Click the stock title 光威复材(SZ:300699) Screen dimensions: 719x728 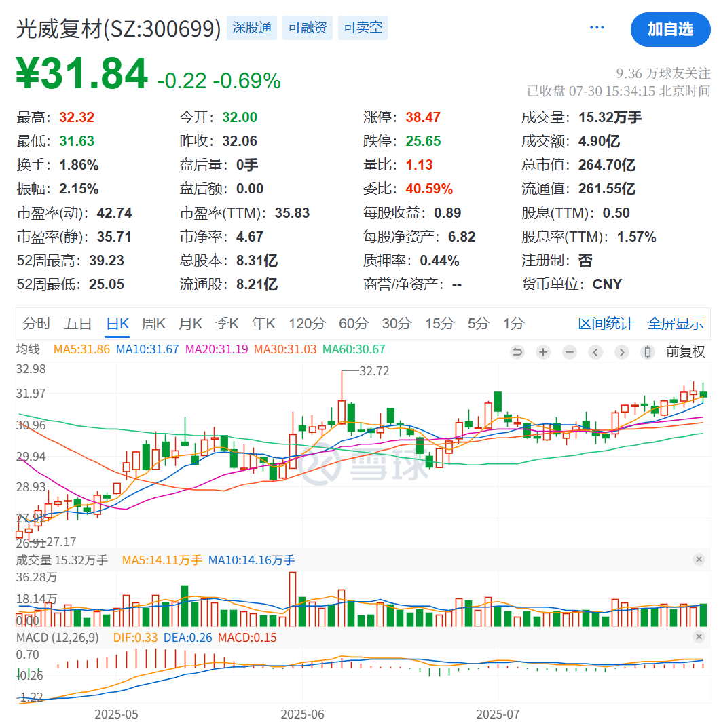(x=118, y=28)
